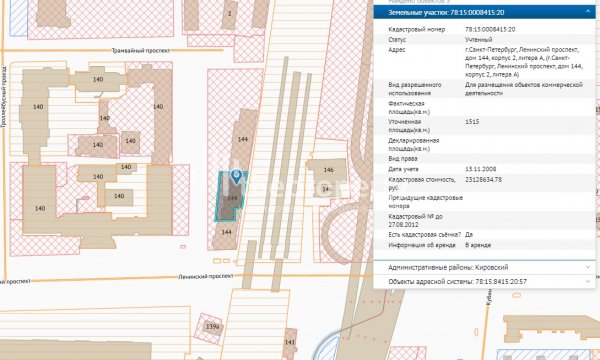Click the Уточненная площадь value 1515
Image resolution: width=600 pixels, height=360 pixels.
[472, 122]
